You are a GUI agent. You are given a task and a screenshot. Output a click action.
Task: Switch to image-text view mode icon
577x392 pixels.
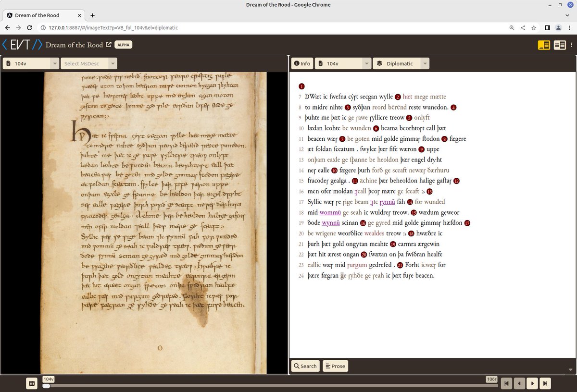point(544,45)
